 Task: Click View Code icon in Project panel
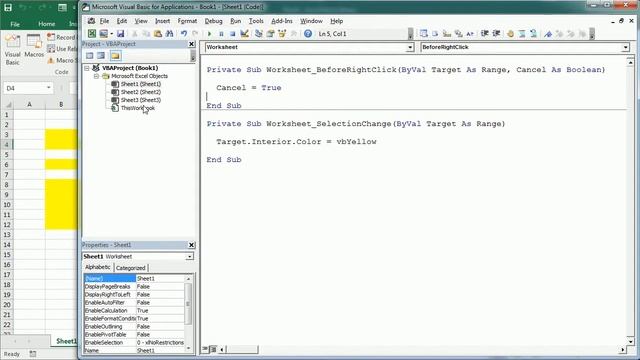tap(89, 56)
